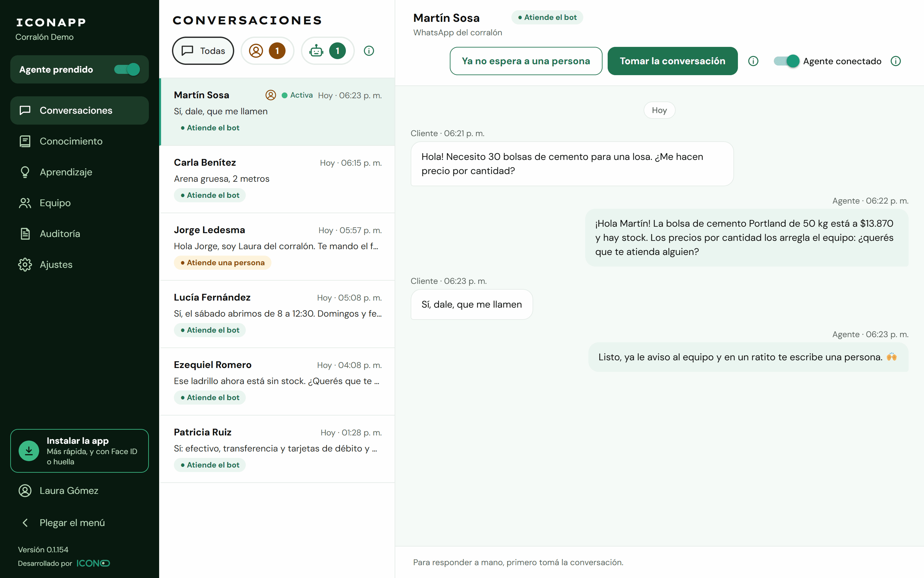This screenshot has width=924, height=578.
Task: Click the Instalar la app download icon
Action: [29, 451]
